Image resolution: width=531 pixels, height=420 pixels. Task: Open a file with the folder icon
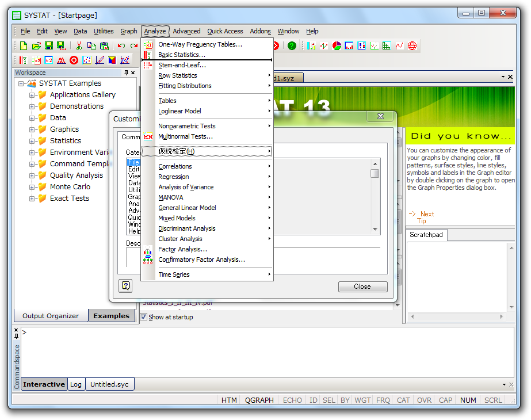[x=36, y=45]
